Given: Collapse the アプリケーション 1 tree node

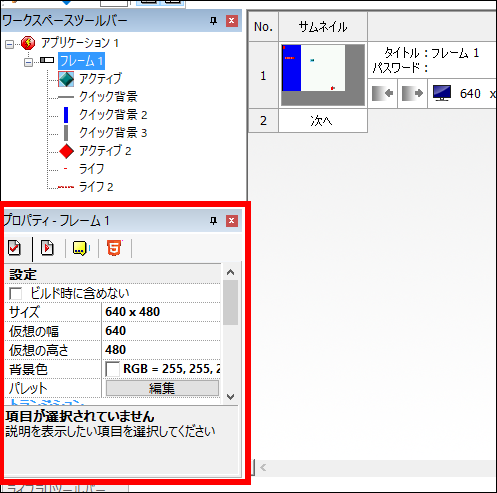Looking at the screenshot, I should [x=9, y=44].
